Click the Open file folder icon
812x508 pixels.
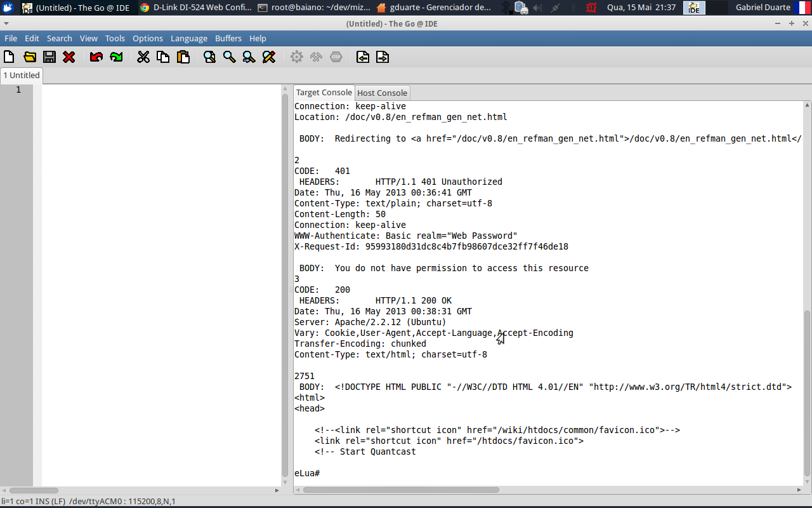coord(29,57)
